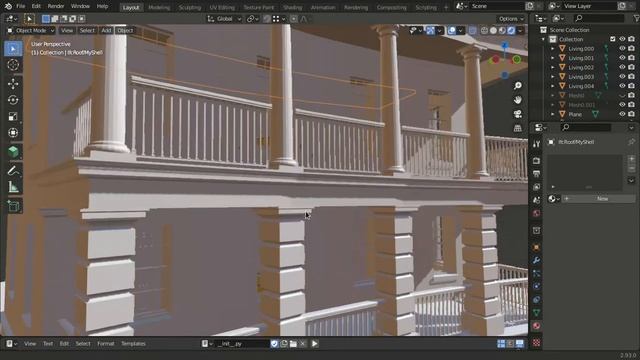Hide Living.002 in viewport with eye icon
This screenshot has width=640, height=360.
pos(622,67)
